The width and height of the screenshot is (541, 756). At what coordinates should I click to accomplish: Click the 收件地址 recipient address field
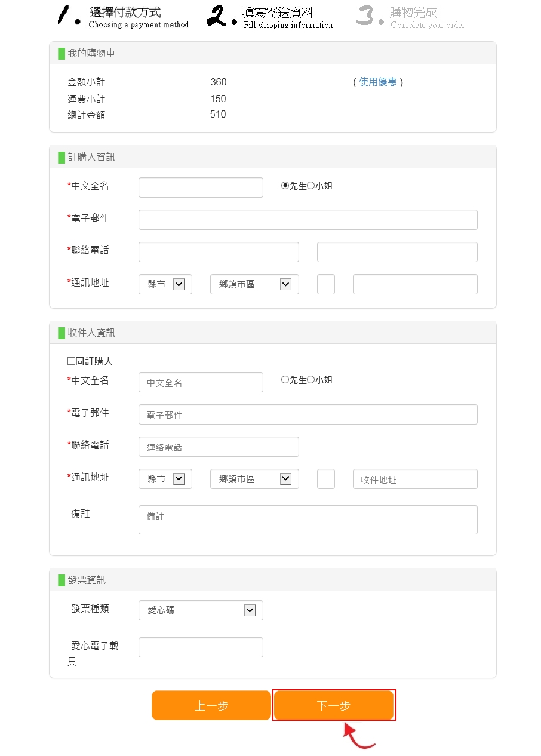(415, 479)
